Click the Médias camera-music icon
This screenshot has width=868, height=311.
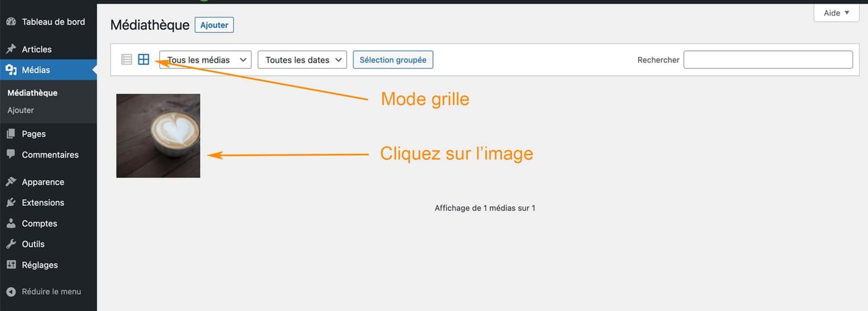pyautogui.click(x=11, y=70)
